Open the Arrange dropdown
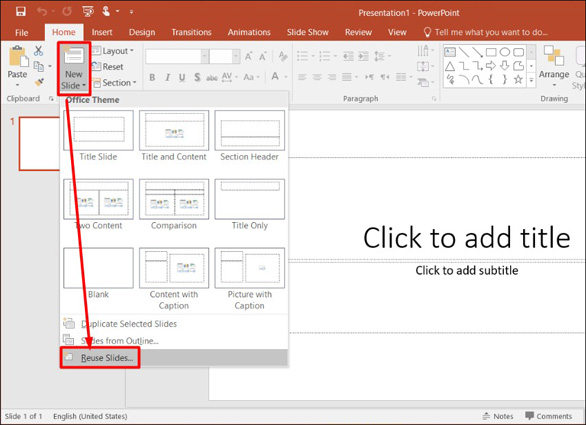This screenshot has height=425, width=586. (554, 66)
